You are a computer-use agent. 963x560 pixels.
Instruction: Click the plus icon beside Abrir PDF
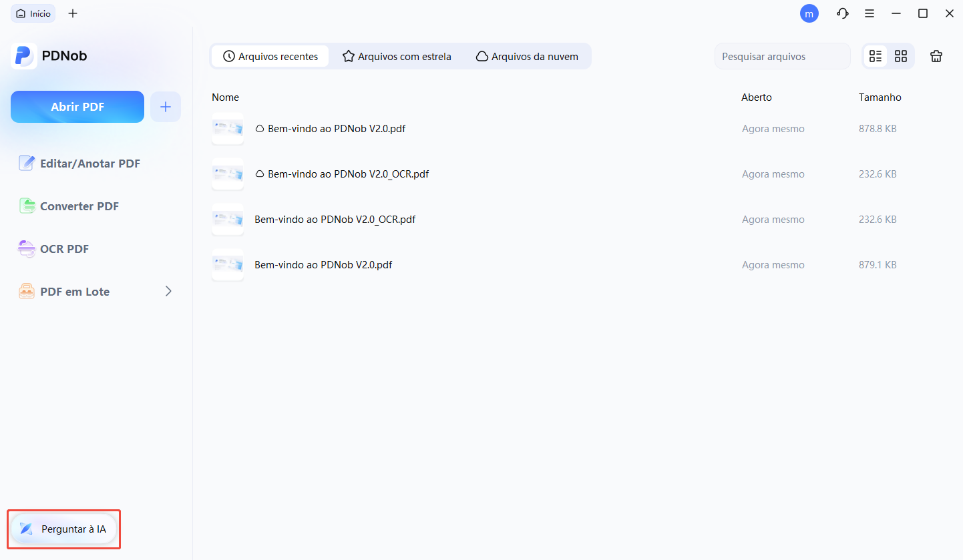click(166, 107)
